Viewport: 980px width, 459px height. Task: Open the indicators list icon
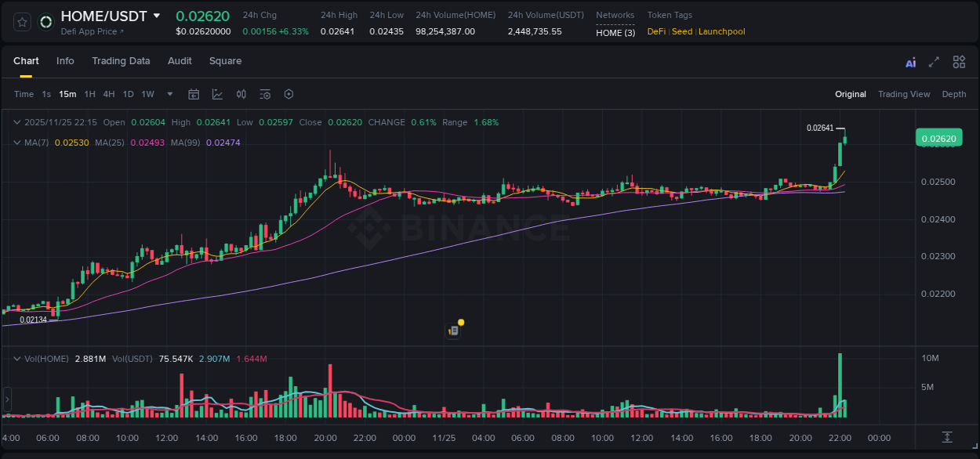265,94
